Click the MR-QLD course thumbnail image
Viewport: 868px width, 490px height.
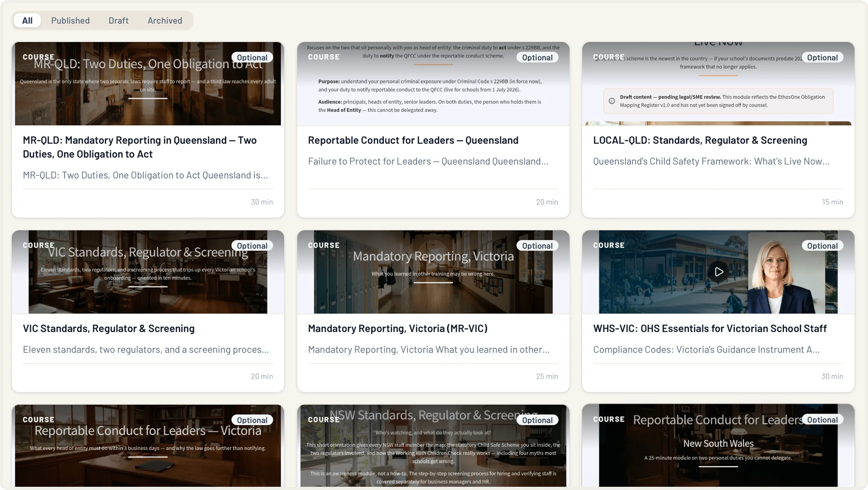coord(148,84)
